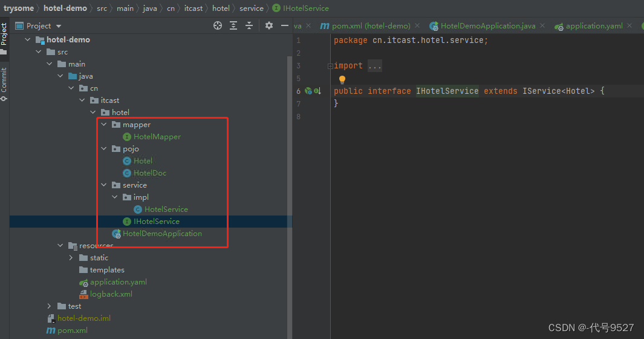Viewport: 644px width, 339px height.
Task: Click service in the breadcrumb path
Action: [x=252, y=8]
